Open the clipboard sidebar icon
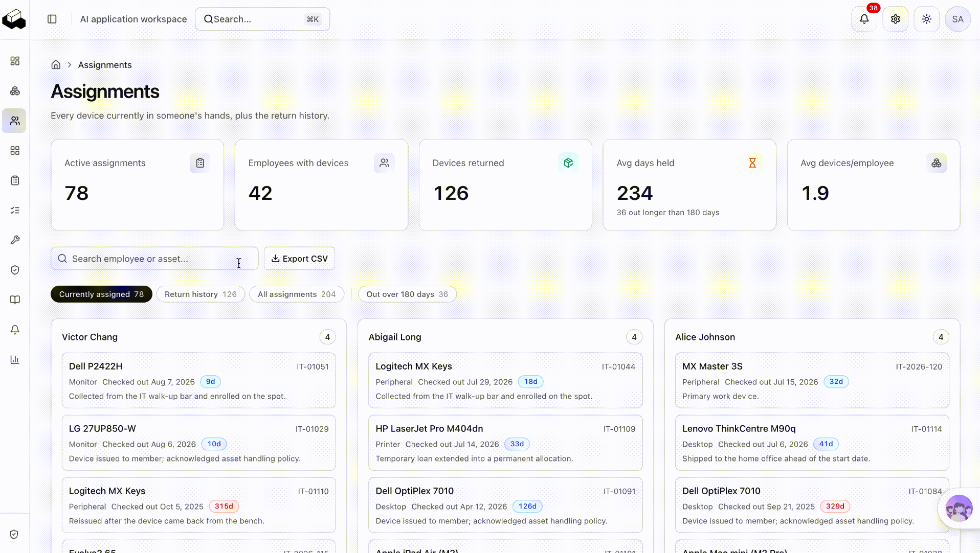This screenshot has width=980, height=553. tap(15, 180)
